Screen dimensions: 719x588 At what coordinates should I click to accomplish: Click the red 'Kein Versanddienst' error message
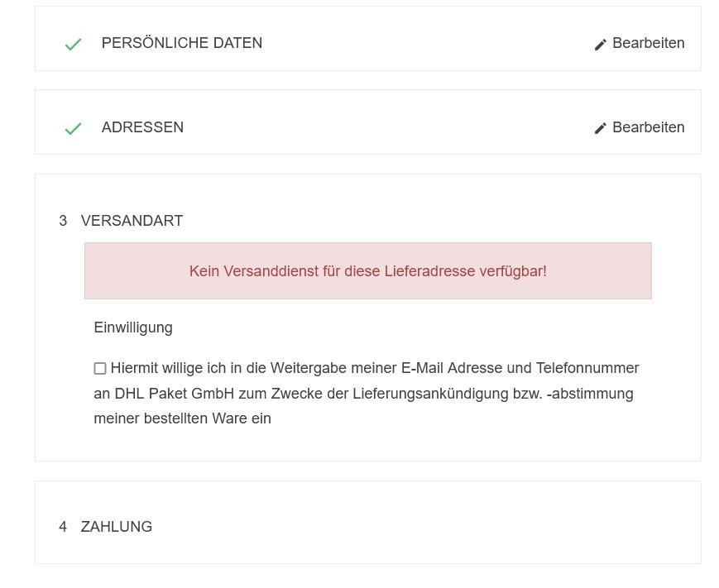click(x=367, y=270)
